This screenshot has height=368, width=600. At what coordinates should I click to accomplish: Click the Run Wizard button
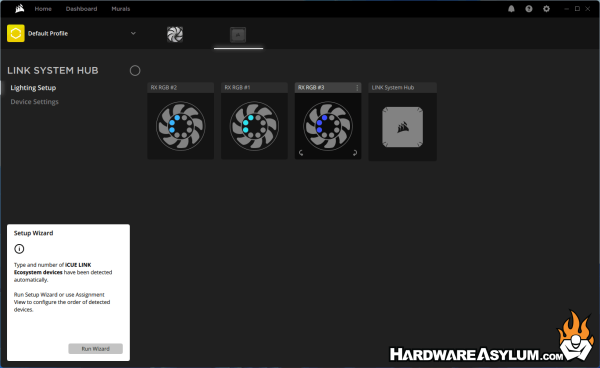click(x=96, y=348)
